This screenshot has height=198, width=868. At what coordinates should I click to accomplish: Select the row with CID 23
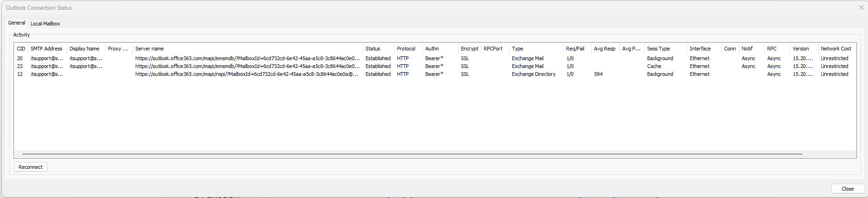(x=434, y=66)
